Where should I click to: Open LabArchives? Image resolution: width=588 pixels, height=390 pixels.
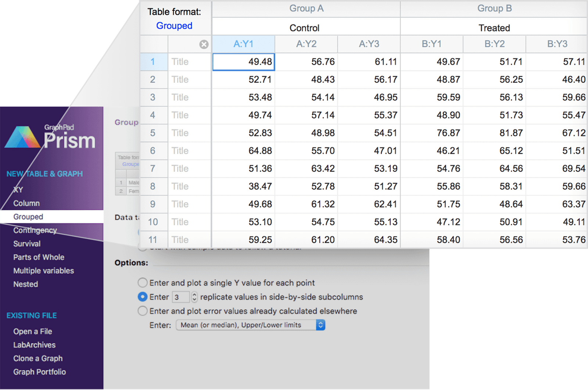click(x=35, y=345)
